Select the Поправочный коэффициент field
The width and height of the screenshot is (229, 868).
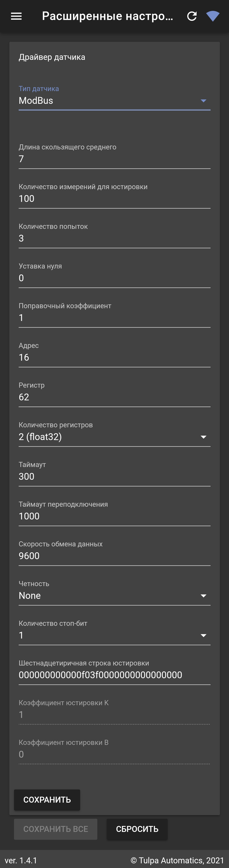pos(114,317)
